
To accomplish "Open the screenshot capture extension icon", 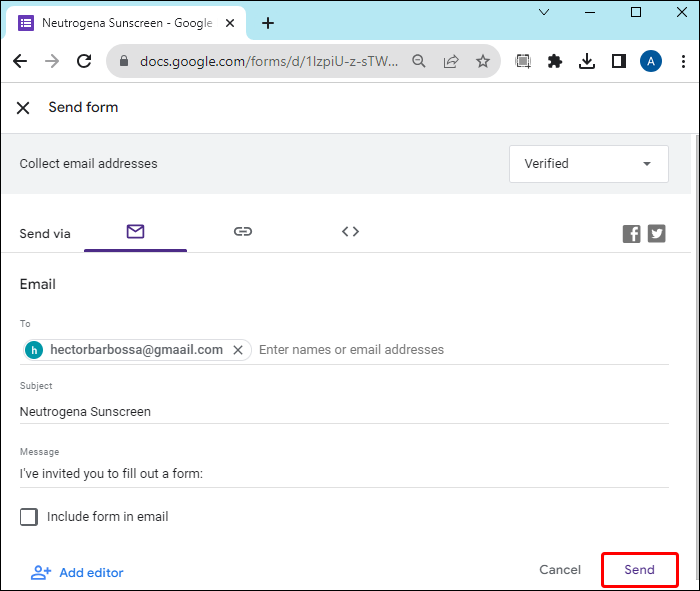I will 523,61.
